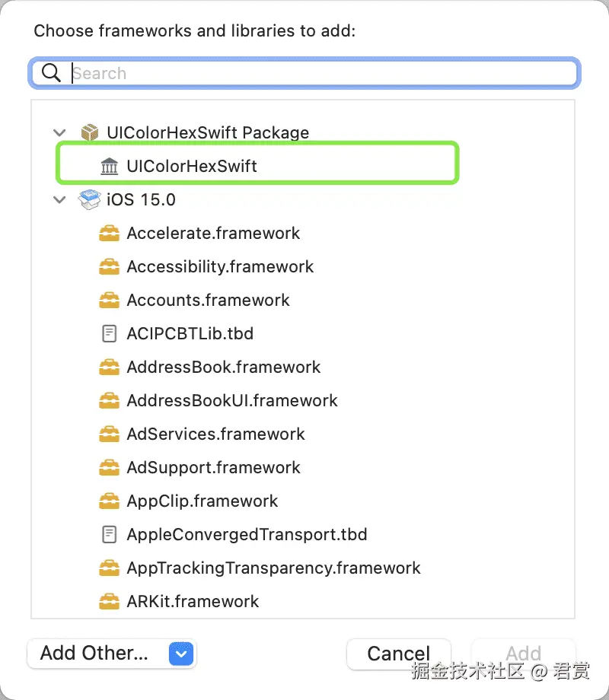Collapse the iOS 15.0 frameworks group
609x700 pixels.
60,199
